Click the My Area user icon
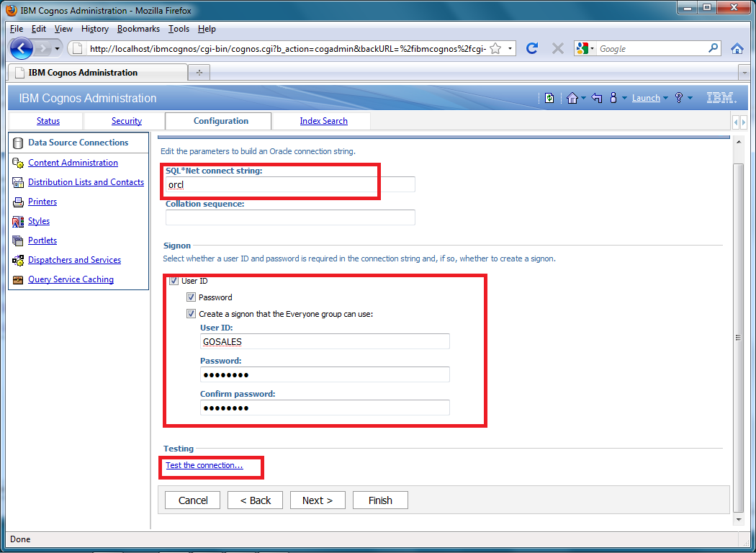The image size is (756, 553). pos(613,98)
